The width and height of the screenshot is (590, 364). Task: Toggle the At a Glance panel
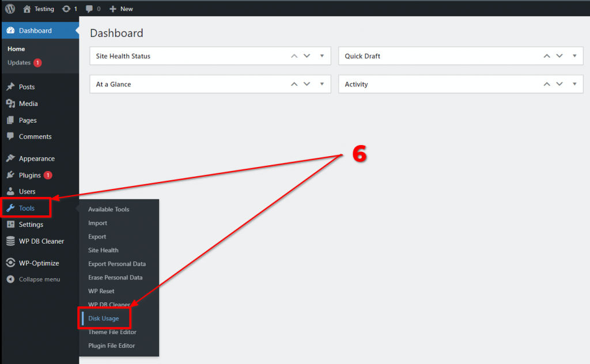pyautogui.click(x=322, y=84)
